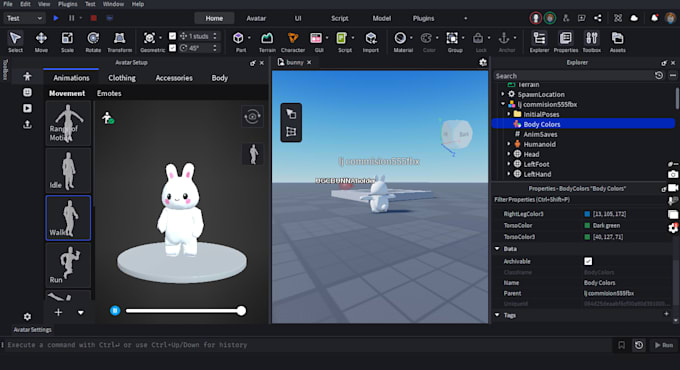Screen dimensions: 680x370
Task: Click the upload icon in avatar sidebar
Action: 27,124
